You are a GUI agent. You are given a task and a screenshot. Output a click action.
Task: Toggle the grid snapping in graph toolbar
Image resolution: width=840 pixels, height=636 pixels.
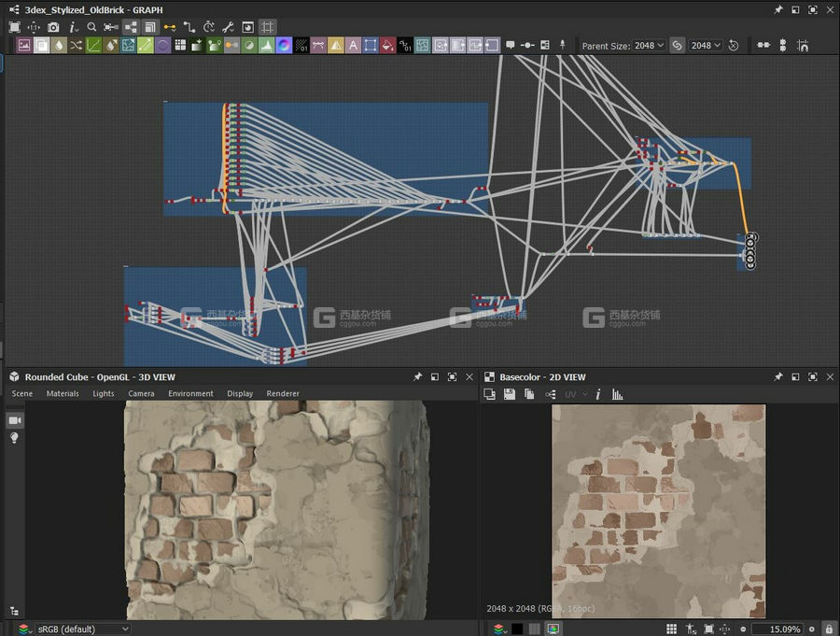click(x=267, y=27)
